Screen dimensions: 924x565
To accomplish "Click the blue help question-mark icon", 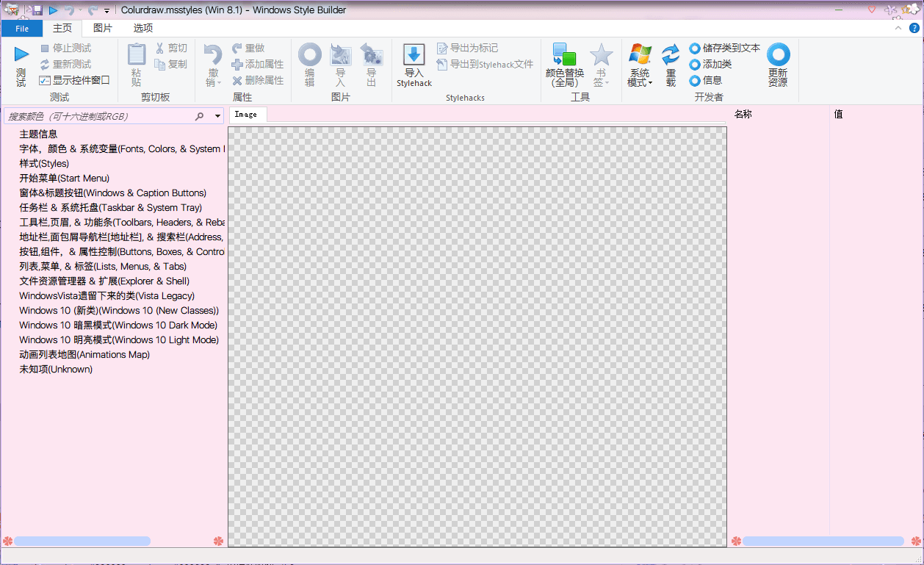I will [914, 28].
